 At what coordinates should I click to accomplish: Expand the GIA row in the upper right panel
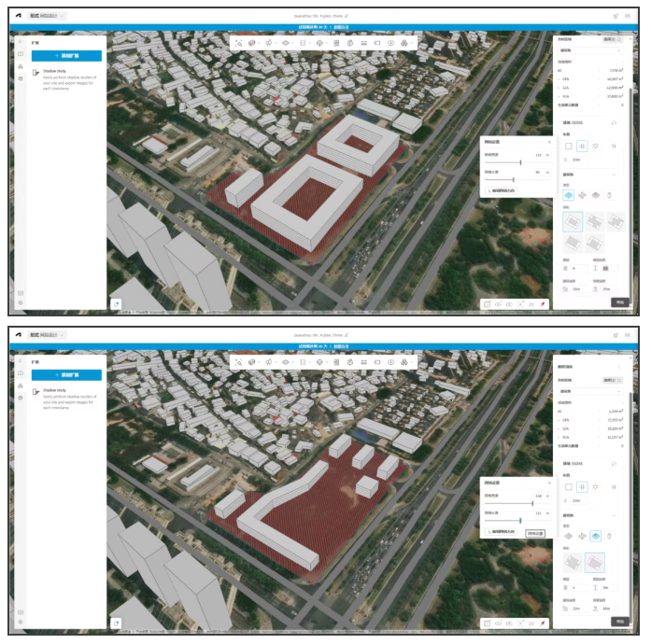tap(559, 88)
